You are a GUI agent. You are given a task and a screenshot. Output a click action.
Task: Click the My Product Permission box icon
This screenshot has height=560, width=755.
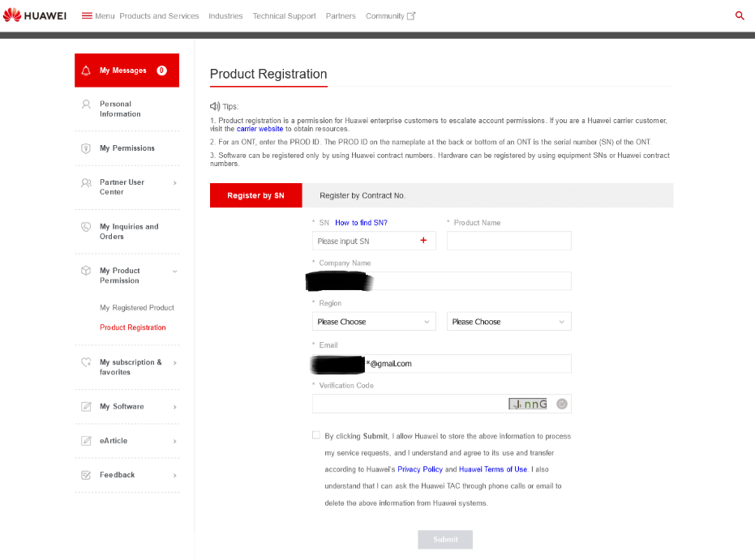[86, 271]
